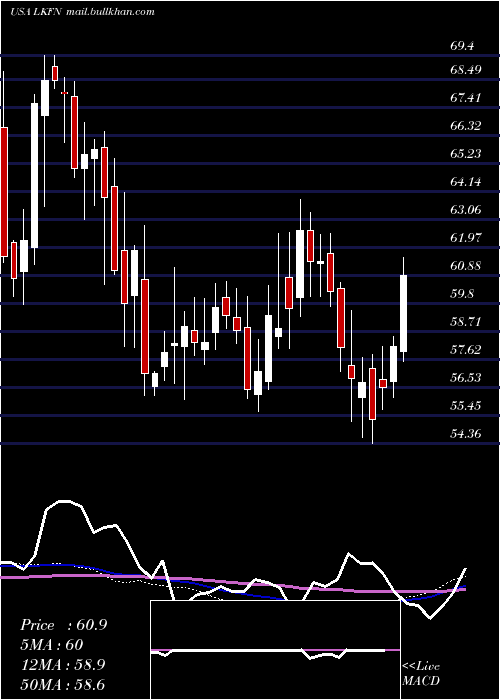Click the 58.71 price axis label
Image resolution: width=500 pixels, height=700 pixels.
[466, 322]
